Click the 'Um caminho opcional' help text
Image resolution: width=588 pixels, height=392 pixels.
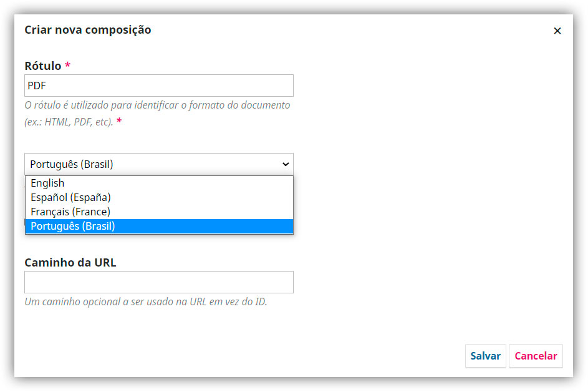[146, 301]
